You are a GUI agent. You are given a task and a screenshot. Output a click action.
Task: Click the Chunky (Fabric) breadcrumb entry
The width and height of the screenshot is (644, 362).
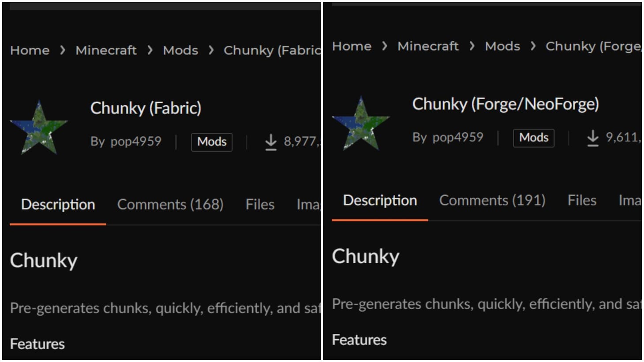tap(271, 50)
